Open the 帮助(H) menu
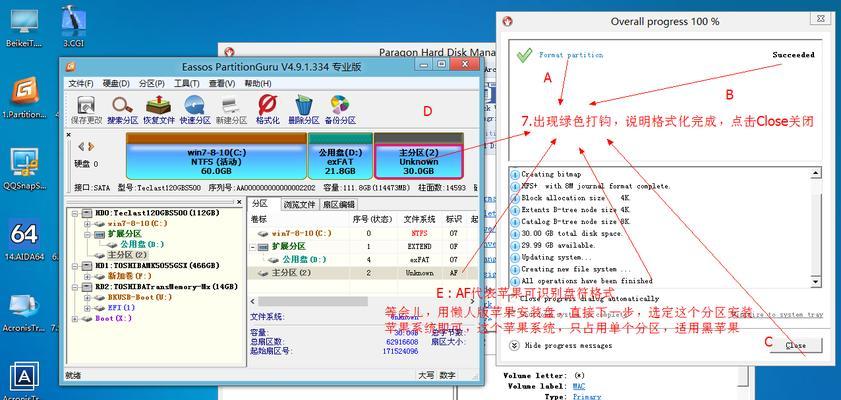 click(x=258, y=84)
